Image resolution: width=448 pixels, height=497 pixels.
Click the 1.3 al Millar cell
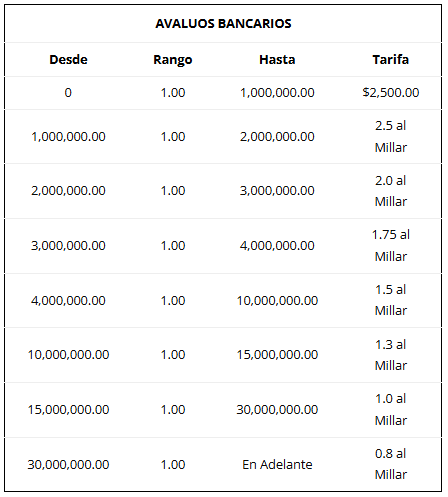coord(391,355)
